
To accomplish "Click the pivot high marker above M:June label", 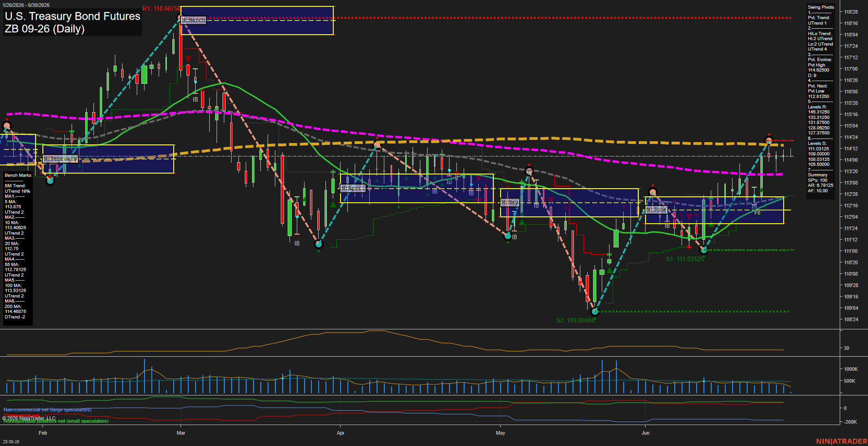I will 653,192.
